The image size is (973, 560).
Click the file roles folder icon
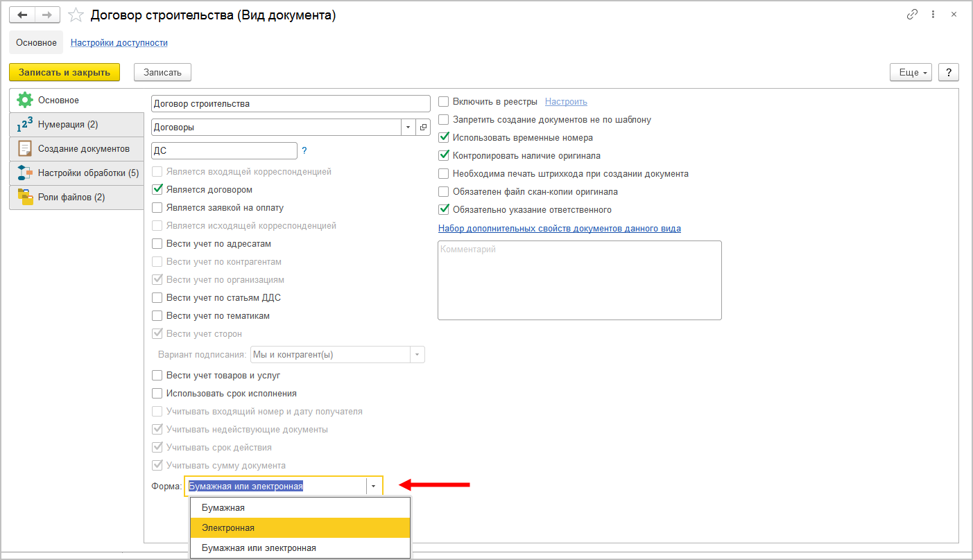(x=25, y=197)
